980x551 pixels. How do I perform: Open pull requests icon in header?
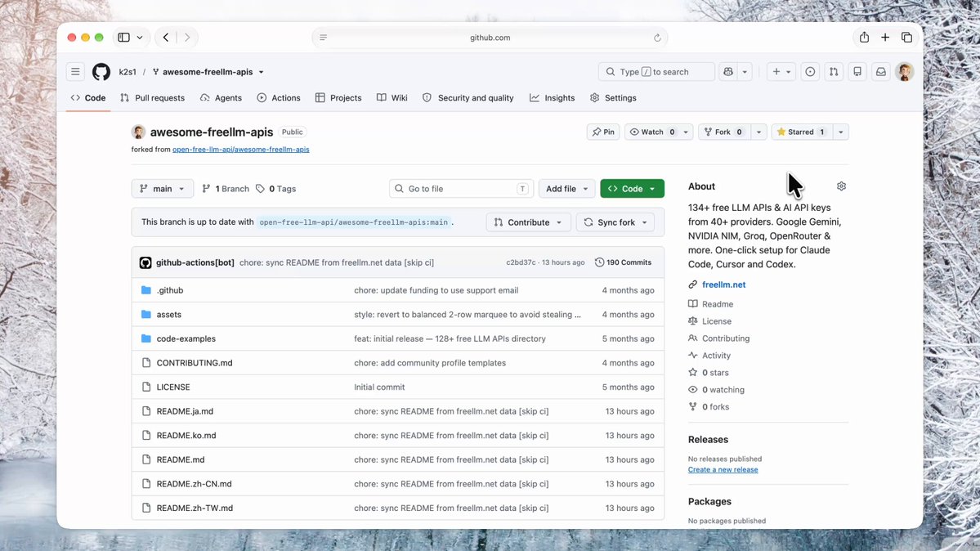click(x=834, y=72)
